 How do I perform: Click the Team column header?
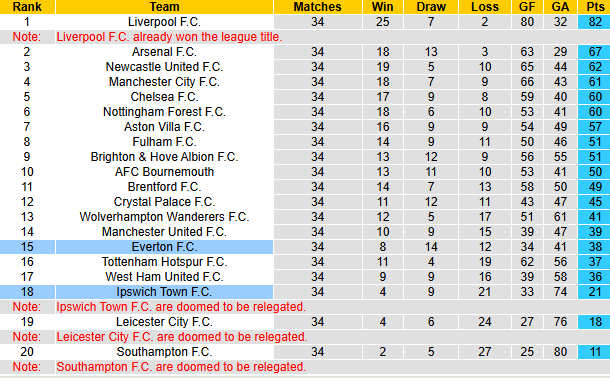click(x=164, y=7)
